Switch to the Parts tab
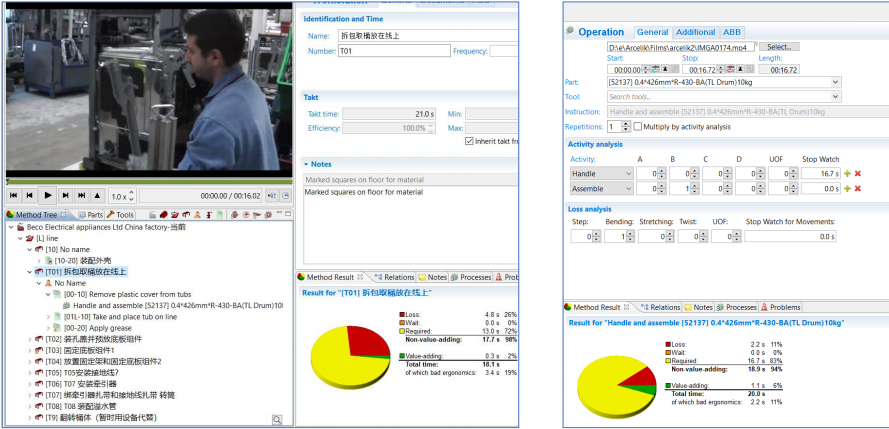The image size is (889, 429). click(x=90, y=214)
